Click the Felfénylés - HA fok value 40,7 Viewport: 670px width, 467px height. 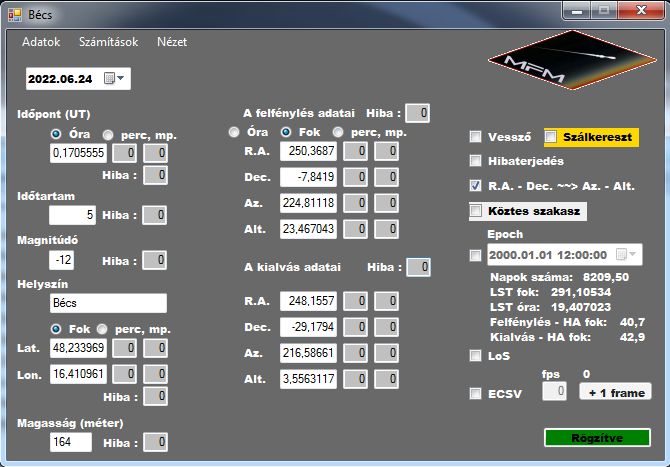click(633, 322)
